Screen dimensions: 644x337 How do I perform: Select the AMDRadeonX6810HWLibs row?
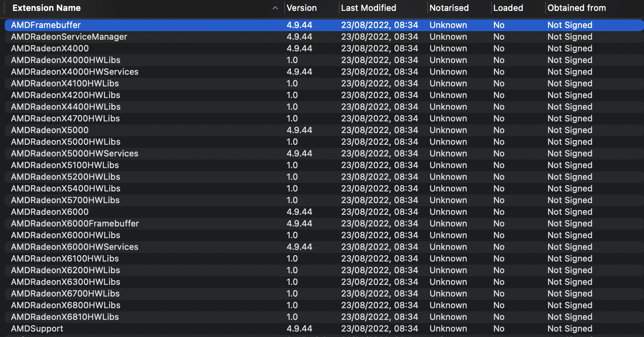(x=324, y=317)
